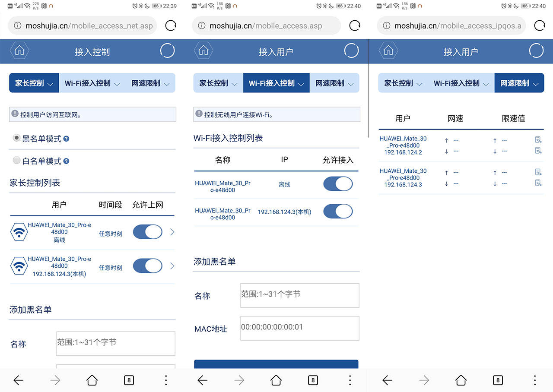Viewport: 553px width, 392px height.
Task: Open browser three-dot menu under ipqos page
Action: [535, 380]
